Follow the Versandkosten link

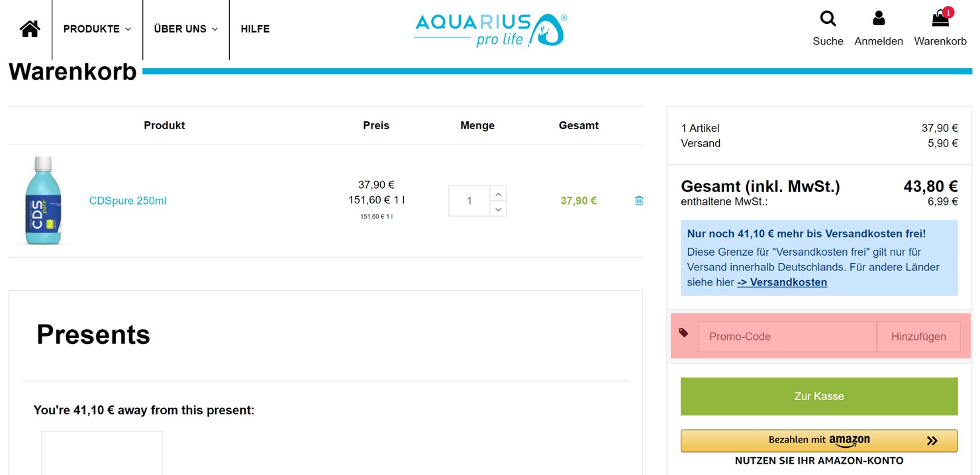click(782, 282)
